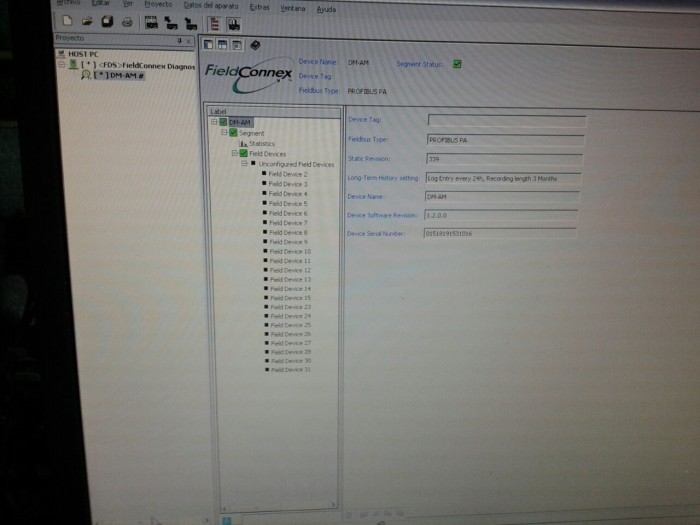The height and width of the screenshot is (525, 700).
Task: Select Field Device 5
Action: 288,204
